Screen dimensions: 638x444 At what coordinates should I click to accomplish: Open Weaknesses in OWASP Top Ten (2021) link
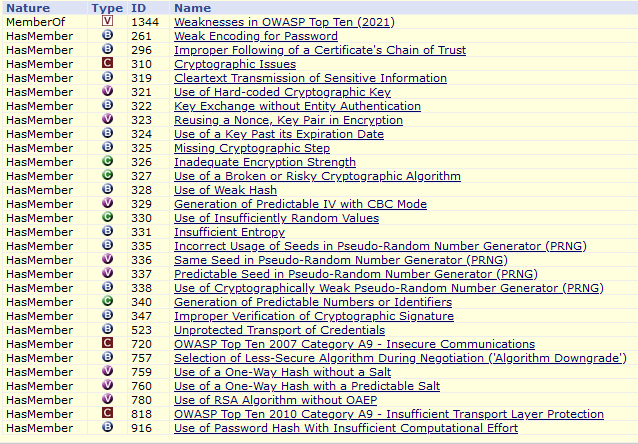(284, 22)
